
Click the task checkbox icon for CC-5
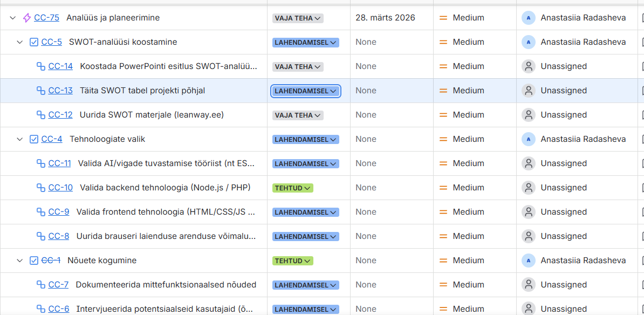(34, 42)
